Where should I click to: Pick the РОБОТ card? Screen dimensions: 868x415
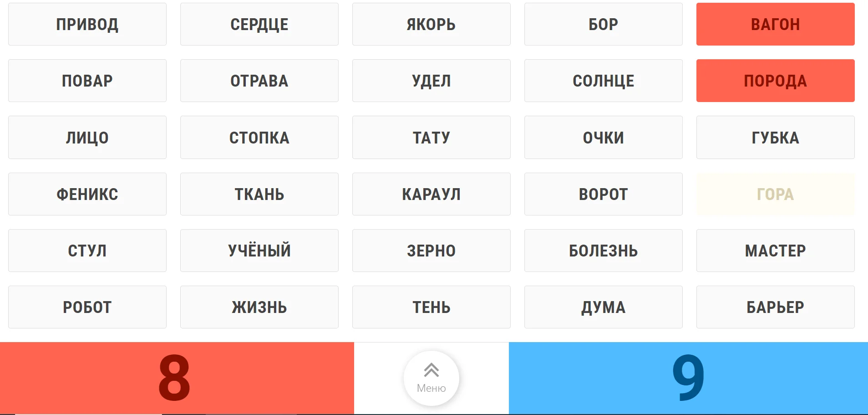coord(87,307)
